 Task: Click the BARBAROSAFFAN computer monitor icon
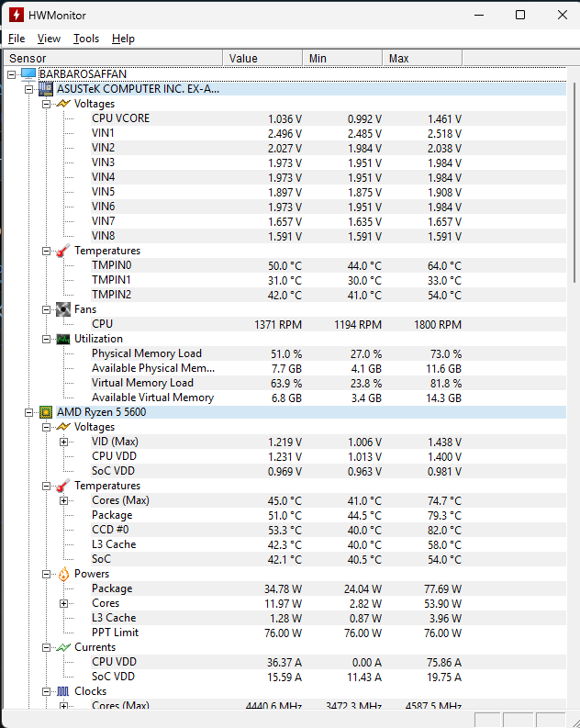[28, 74]
